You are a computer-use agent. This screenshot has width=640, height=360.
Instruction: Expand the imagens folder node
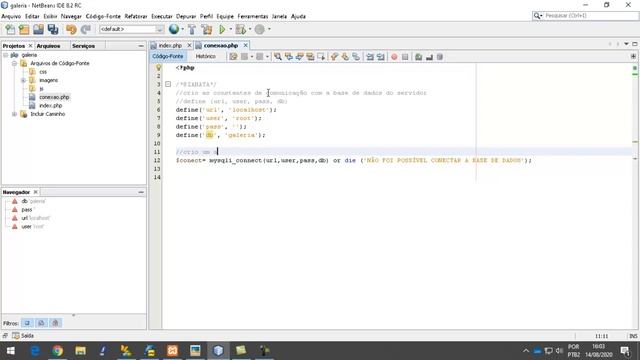(x=23, y=80)
